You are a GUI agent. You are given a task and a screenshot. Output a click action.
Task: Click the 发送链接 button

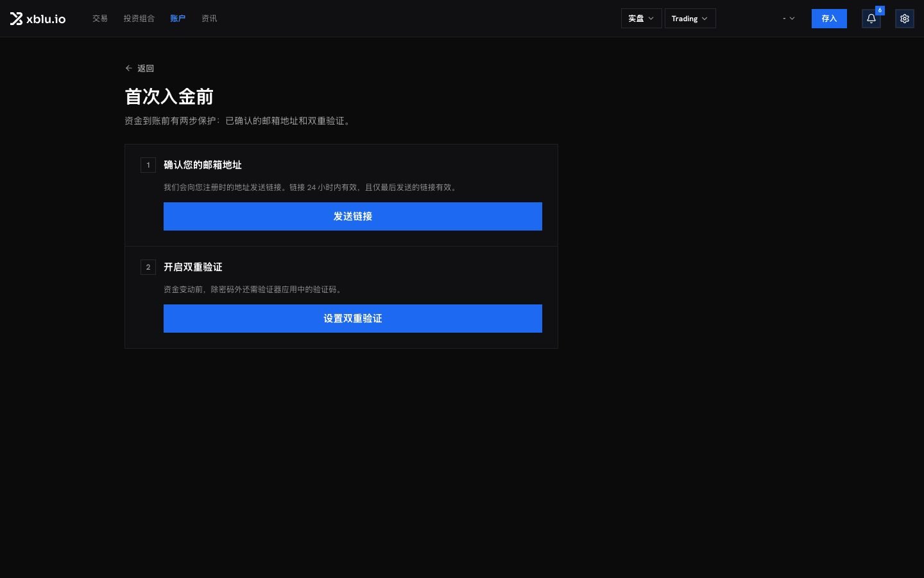[x=353, y=216]
